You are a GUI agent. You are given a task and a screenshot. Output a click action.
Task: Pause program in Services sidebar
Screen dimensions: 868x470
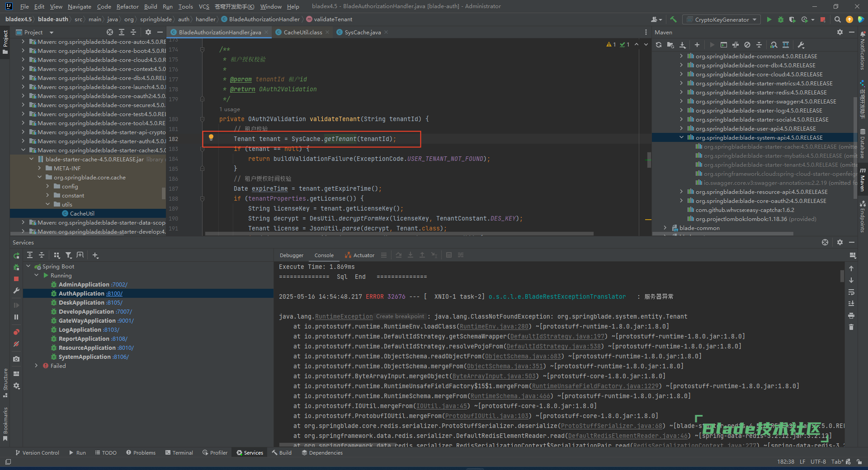(16, 317)
